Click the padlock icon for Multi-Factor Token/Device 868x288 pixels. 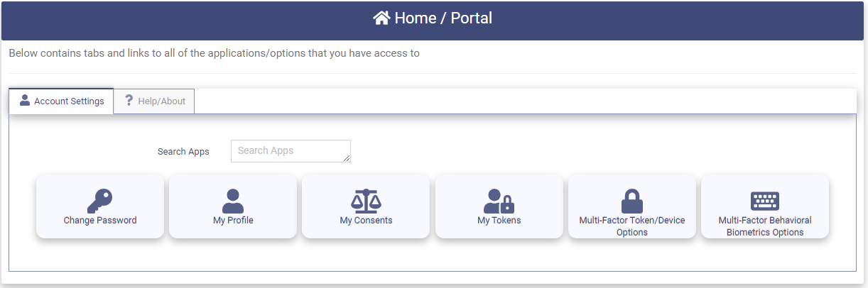(632, 201)
